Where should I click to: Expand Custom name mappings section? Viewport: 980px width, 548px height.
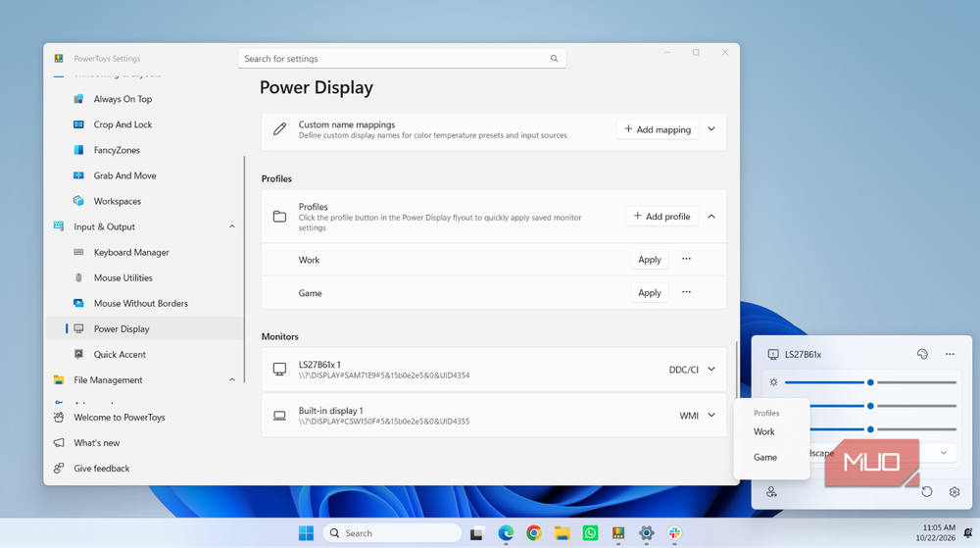click(711, 129)
